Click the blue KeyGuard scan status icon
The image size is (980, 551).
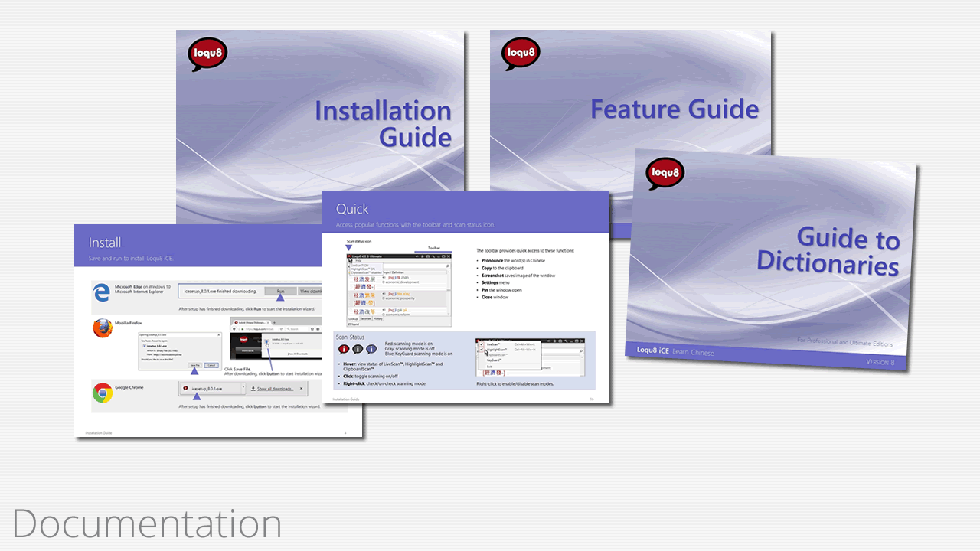(x=371, y=349)
